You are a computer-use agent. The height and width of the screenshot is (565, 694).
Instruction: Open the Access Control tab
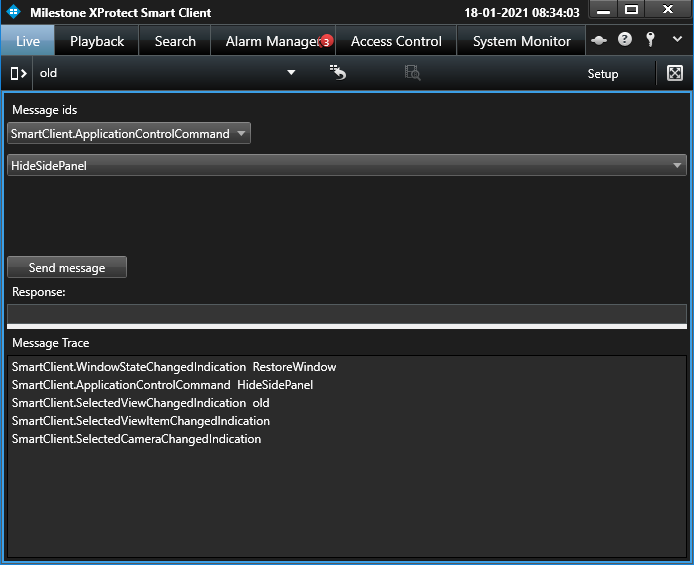(396, 41)
